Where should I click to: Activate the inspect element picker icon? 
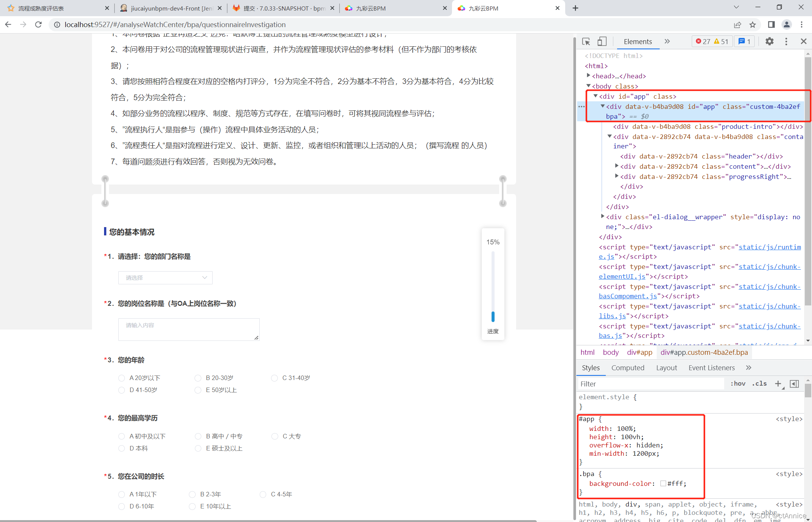tap(586, 41)
